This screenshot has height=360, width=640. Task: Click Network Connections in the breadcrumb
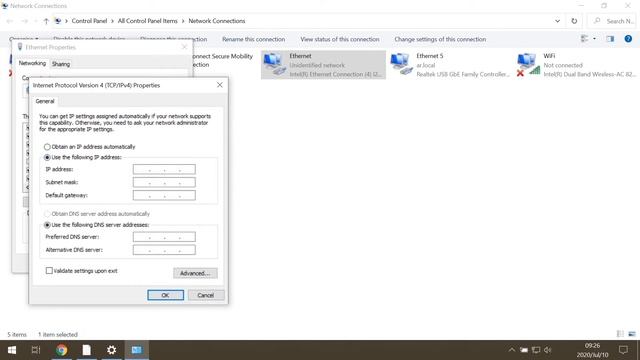[x=217, y=21]
